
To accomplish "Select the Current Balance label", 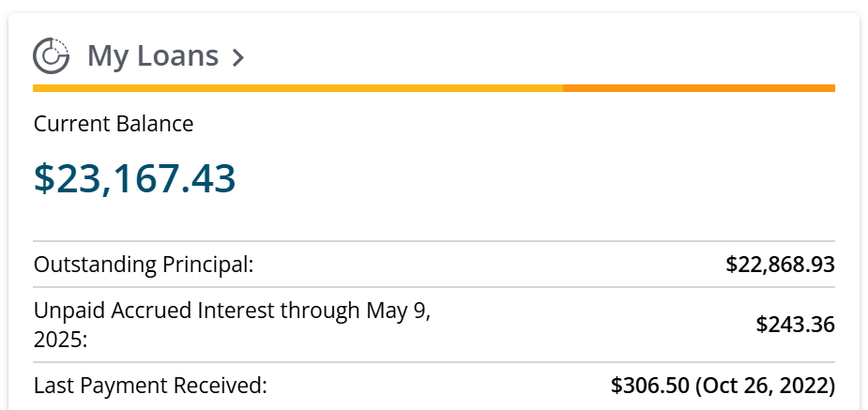I will (114, 124).
